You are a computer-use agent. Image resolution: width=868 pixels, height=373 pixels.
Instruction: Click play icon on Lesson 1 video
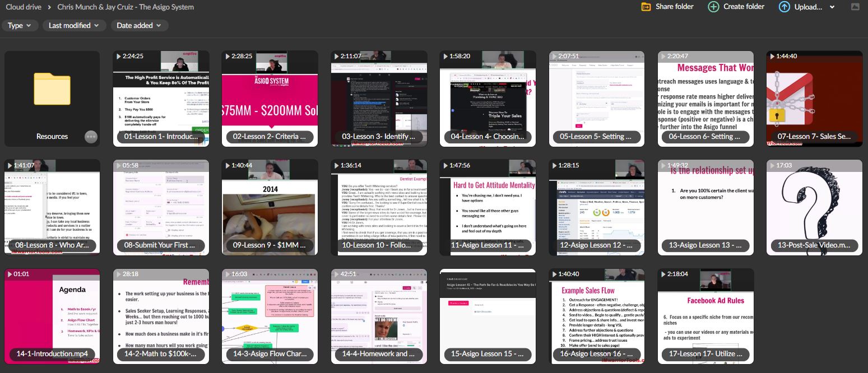118,57
